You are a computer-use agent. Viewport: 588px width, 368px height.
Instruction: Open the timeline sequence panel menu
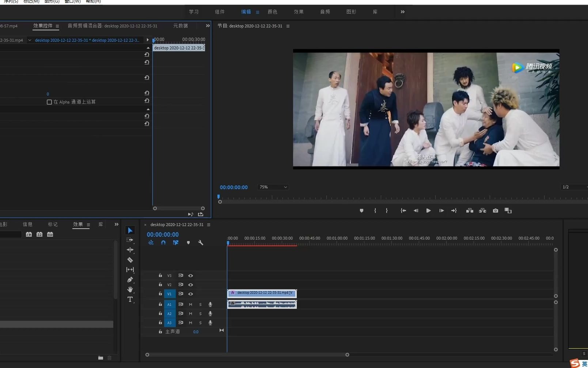209,225
